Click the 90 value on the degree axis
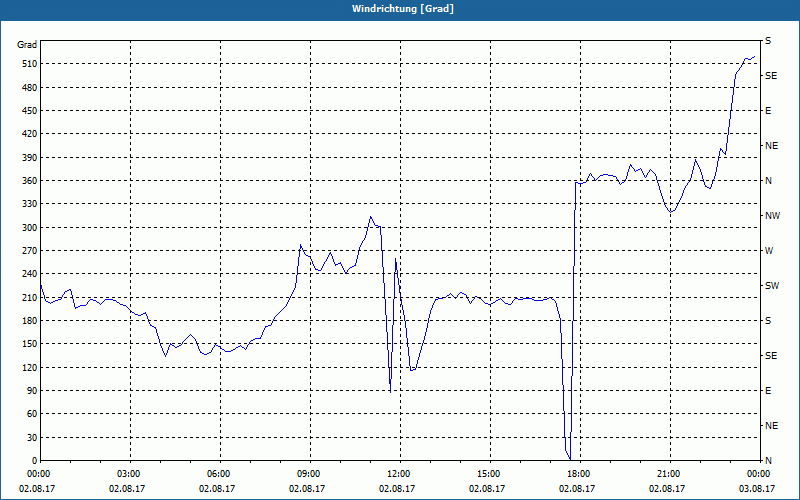The height and width of the screenshot is (500, 800). click(x=31, y=391)
